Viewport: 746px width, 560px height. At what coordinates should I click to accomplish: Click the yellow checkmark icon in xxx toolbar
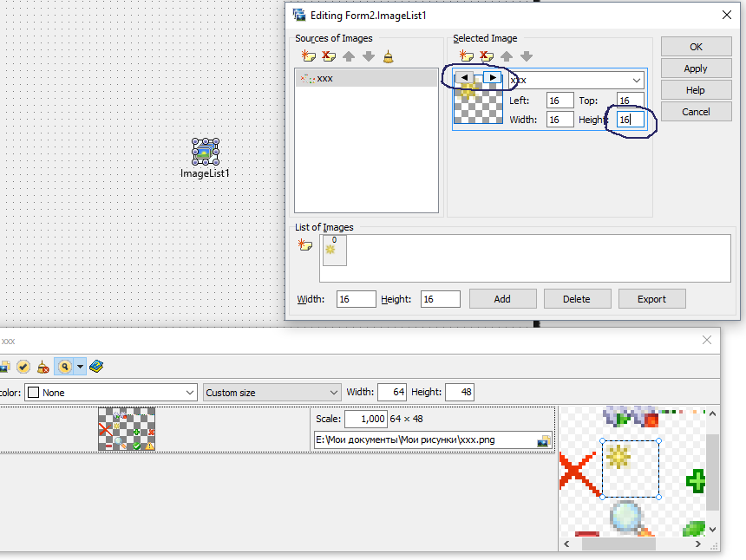pyautogui.click(x=23, y=367)
